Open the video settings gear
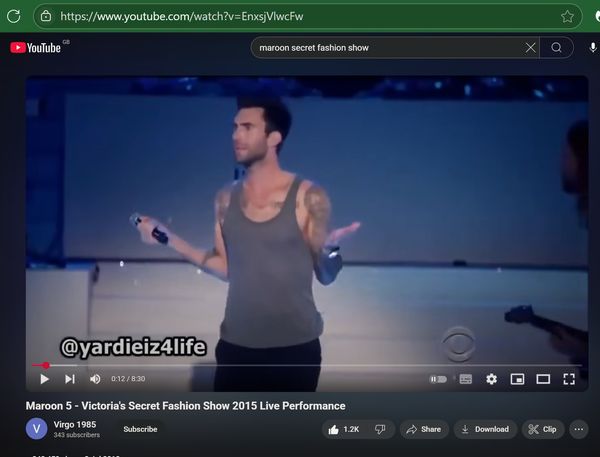The image size is (600, 457). pyautogui.click(x=491, y=379)
